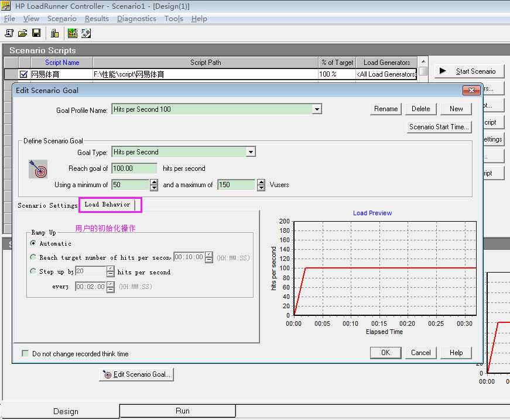This screenshot has width=510, height=420.
Task: Switch to the Load Behavior tab
Action: [107, 205]
